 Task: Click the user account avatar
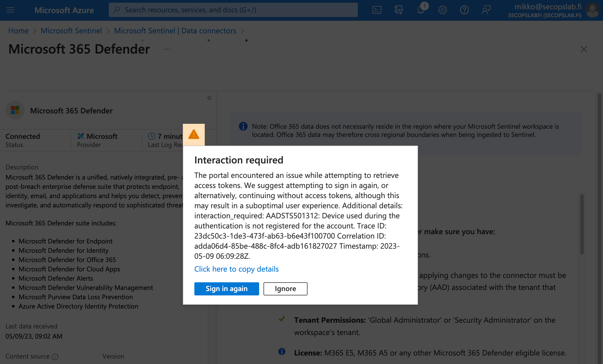(592, 10)
